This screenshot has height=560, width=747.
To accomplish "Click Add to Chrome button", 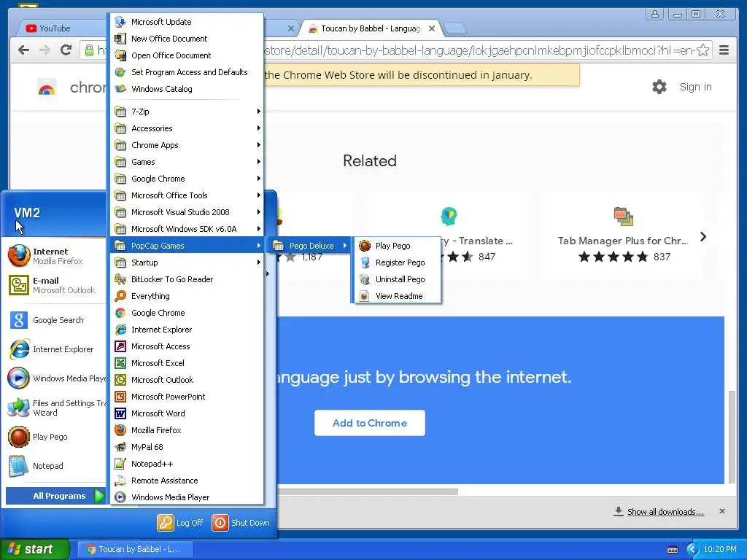I will [370, 423].
